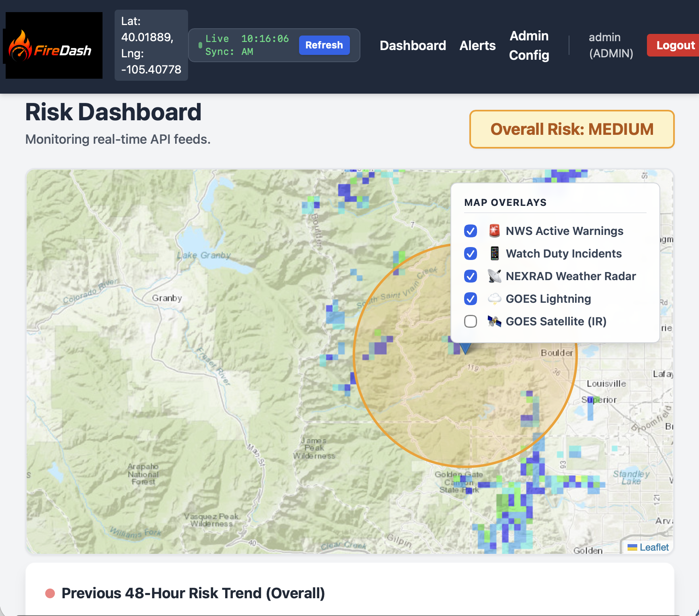Click the admin (ADMIN) user label

tap(611, 45)
